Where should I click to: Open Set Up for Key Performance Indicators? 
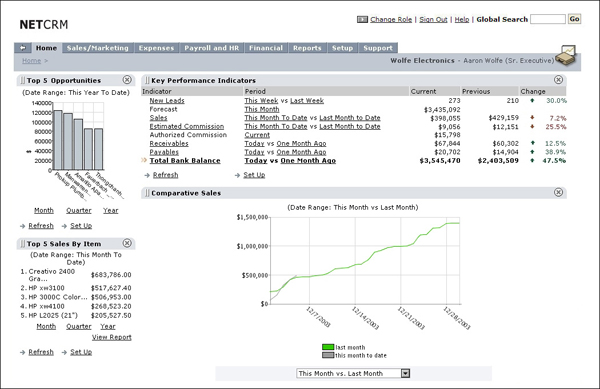(x=254, y=175)
